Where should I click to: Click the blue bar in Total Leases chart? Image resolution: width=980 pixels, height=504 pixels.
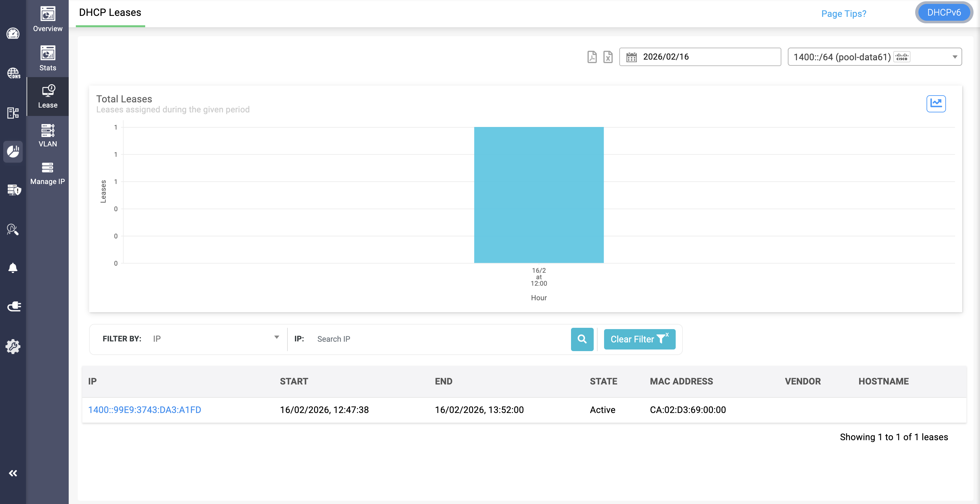(x=538, y=195)
